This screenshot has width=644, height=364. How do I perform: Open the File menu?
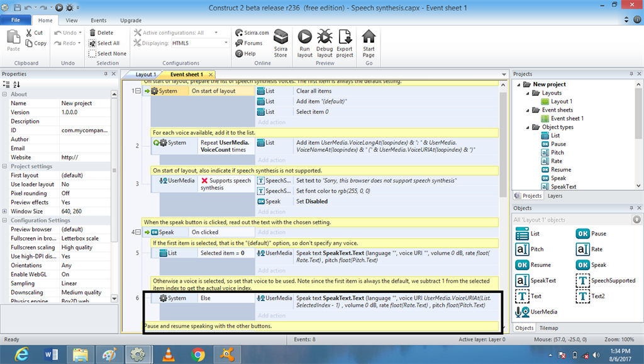click(x=16, y=20)
